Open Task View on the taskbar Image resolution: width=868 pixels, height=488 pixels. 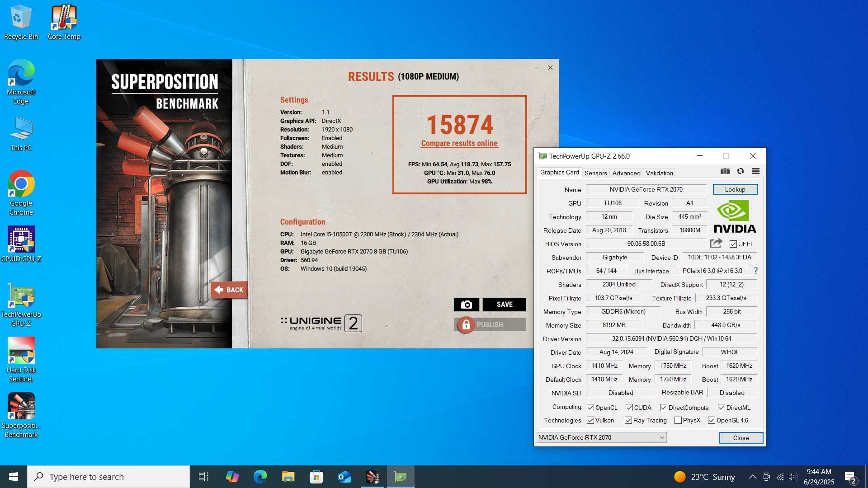click(203, 477)
